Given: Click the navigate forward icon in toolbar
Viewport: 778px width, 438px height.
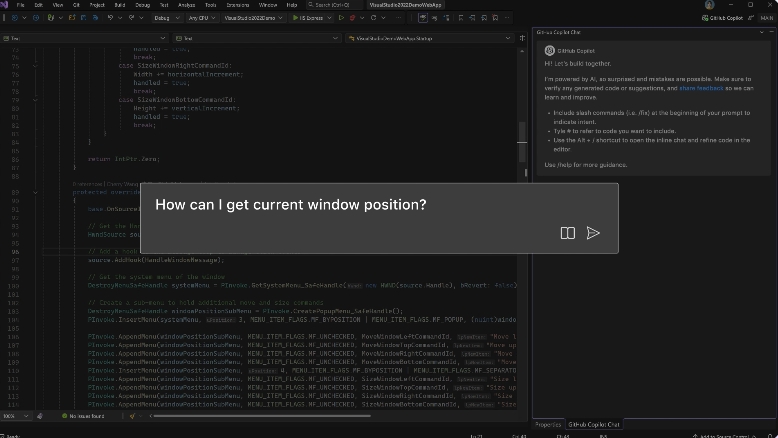Looking at the screenshot, I should click(36, 18).
